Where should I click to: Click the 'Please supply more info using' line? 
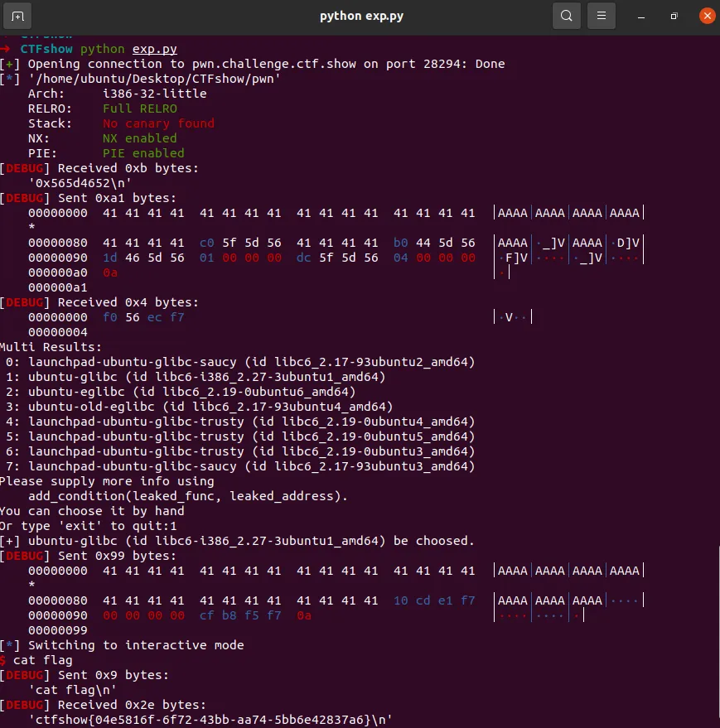[x=107, y=481]
